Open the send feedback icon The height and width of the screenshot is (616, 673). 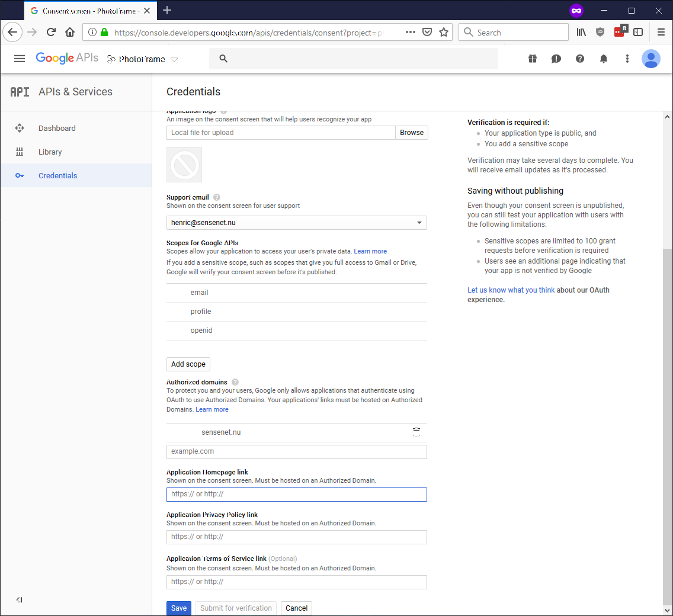point(556,59)
